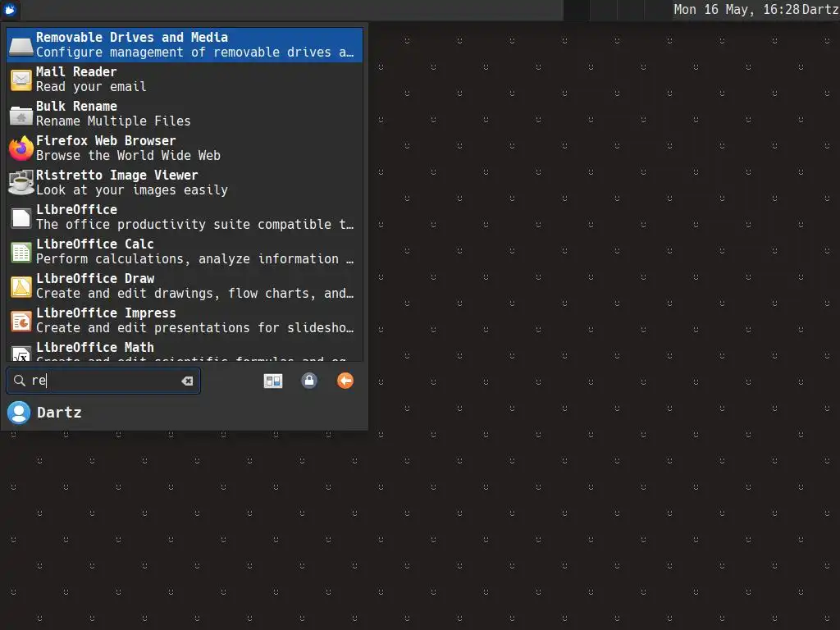The image size is (840, 630).
Task: Open the Whisker applications menu button
Action: 10,10
